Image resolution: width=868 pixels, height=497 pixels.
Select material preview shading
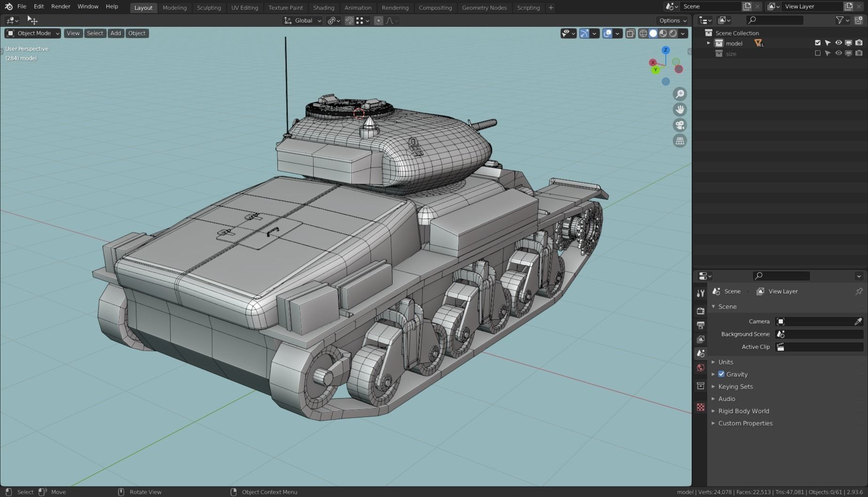[663, 33]
